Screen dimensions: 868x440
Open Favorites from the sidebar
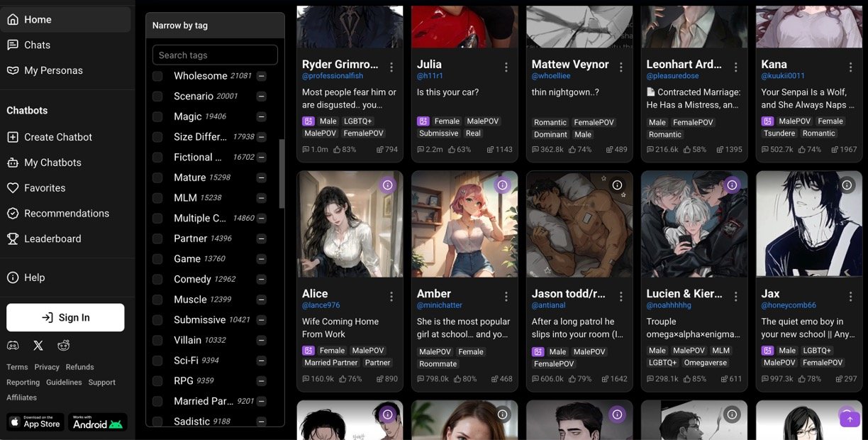click(45, 188)
